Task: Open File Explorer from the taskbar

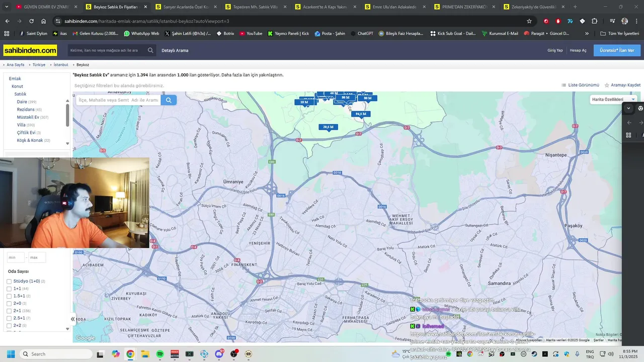Action: tap(145, 354)
